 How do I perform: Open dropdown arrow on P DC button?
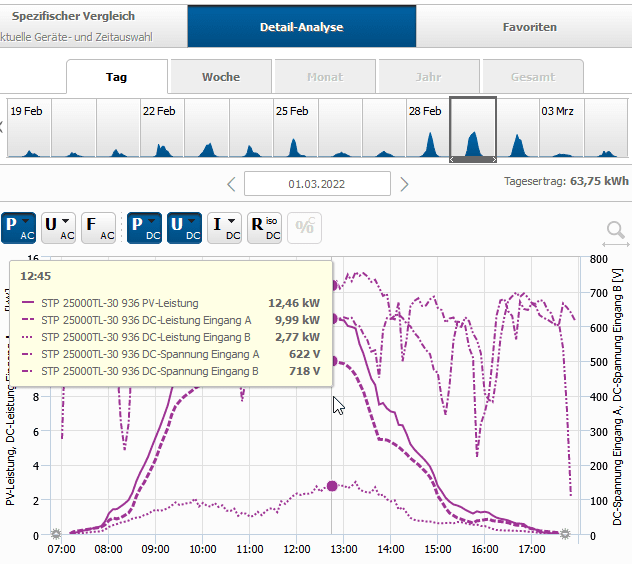click(152, 221)
